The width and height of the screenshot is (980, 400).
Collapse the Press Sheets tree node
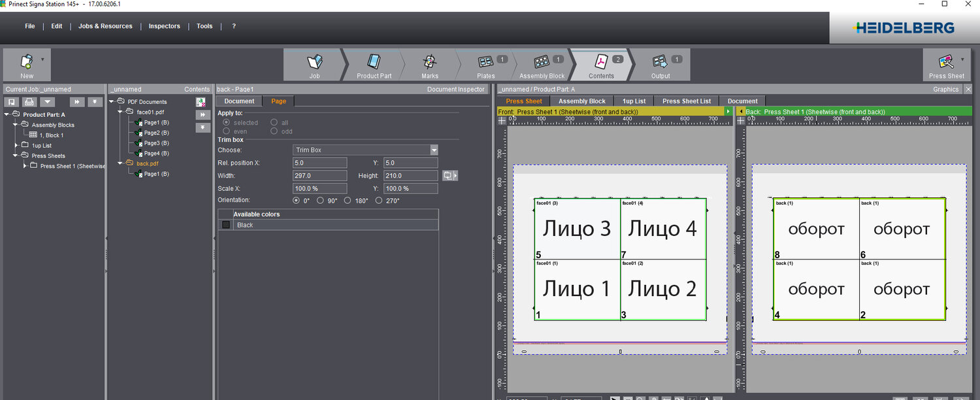coord(16,156)
